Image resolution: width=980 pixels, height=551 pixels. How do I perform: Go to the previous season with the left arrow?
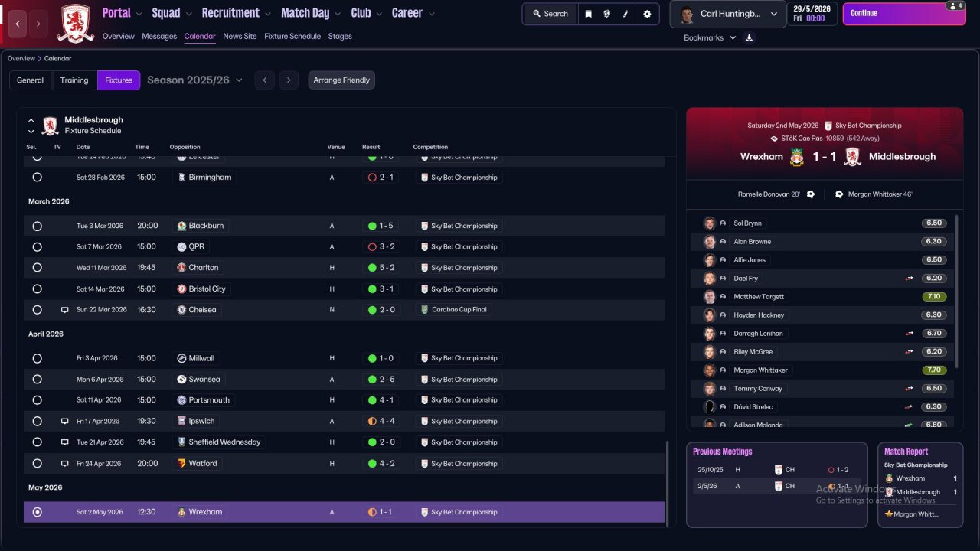(264, 80)
